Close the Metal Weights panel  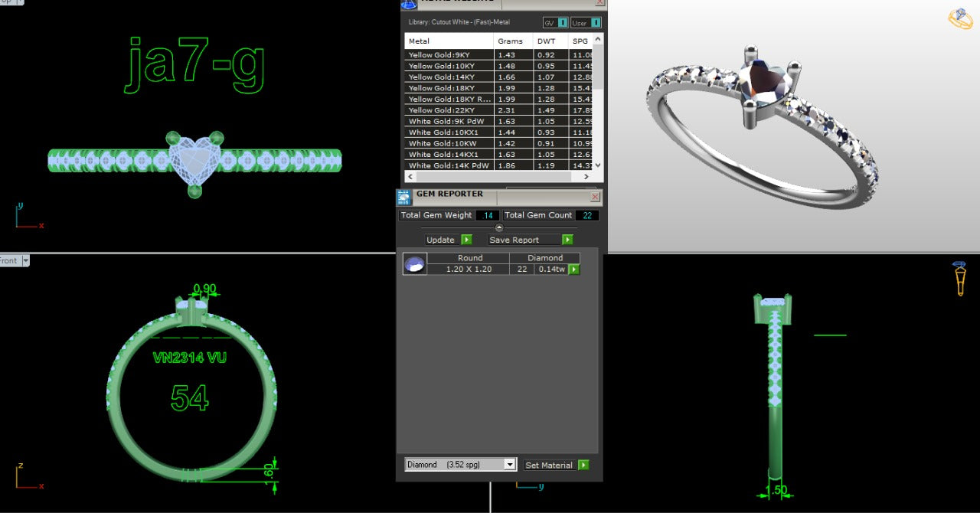(x=599, y=3)
